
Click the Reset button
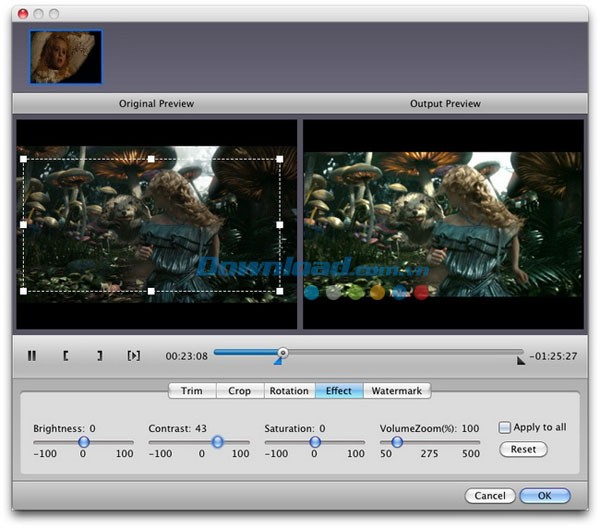click(523, 449)
